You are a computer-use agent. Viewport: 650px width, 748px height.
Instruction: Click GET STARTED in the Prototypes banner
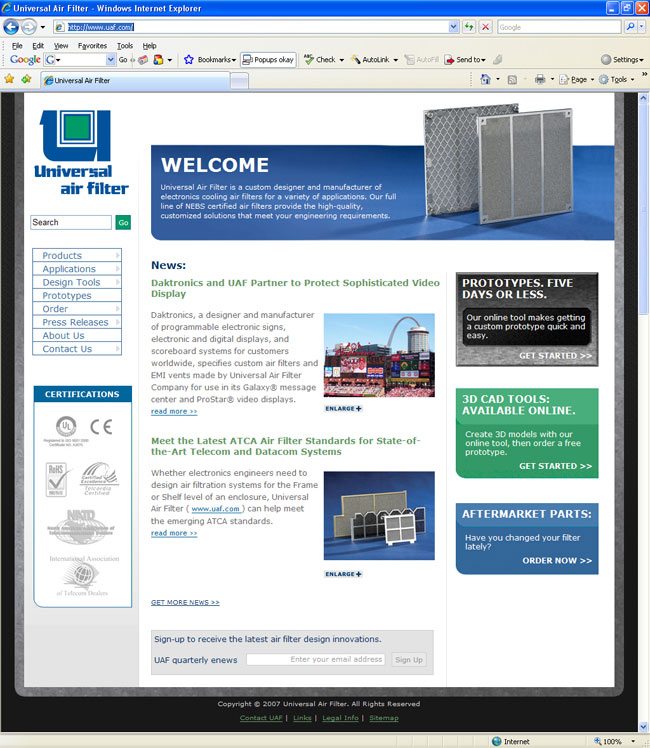(x=555, y=355)
